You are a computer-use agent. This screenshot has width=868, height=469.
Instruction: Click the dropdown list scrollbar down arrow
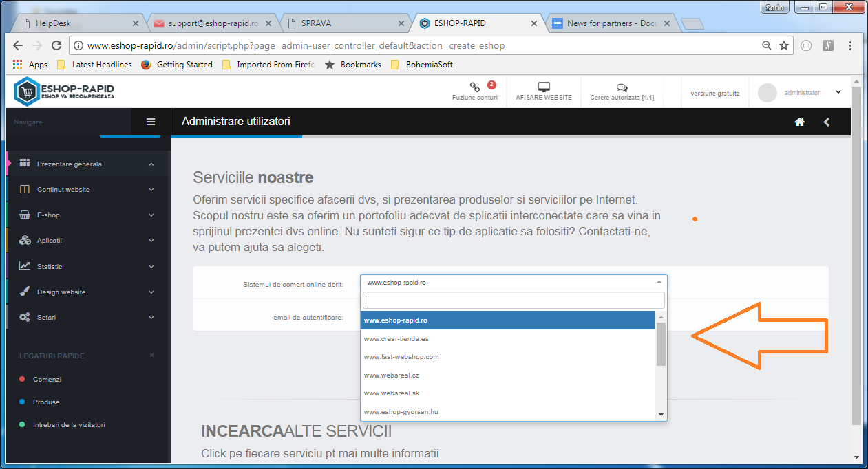pos(661,415)
